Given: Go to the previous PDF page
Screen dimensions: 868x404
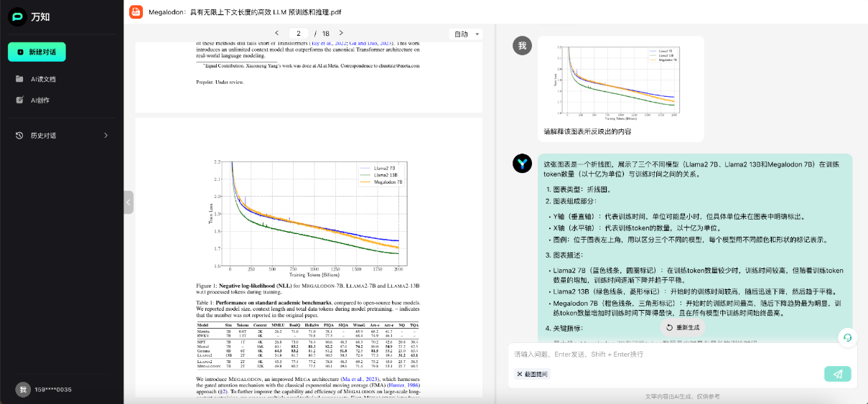Looking at the screenshot, I should click(x=277, y=33).
